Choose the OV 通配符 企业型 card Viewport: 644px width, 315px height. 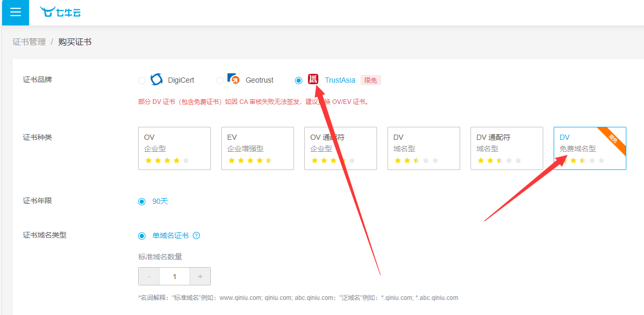click(341, 148)
